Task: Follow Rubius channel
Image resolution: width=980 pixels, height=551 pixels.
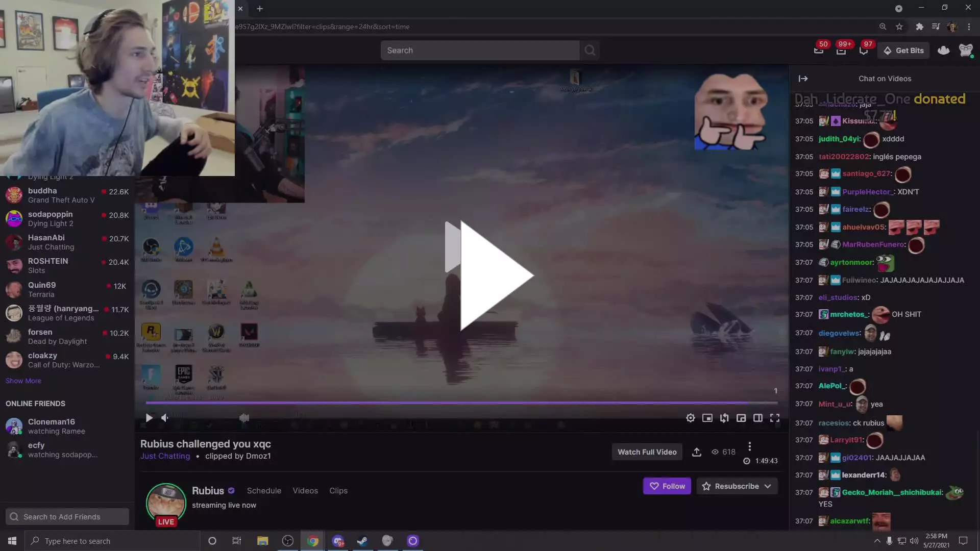Action: (x=667, y=486)
